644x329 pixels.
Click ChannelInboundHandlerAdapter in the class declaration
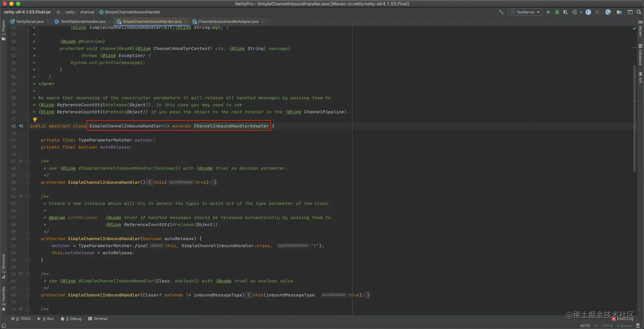coord(231,126)
